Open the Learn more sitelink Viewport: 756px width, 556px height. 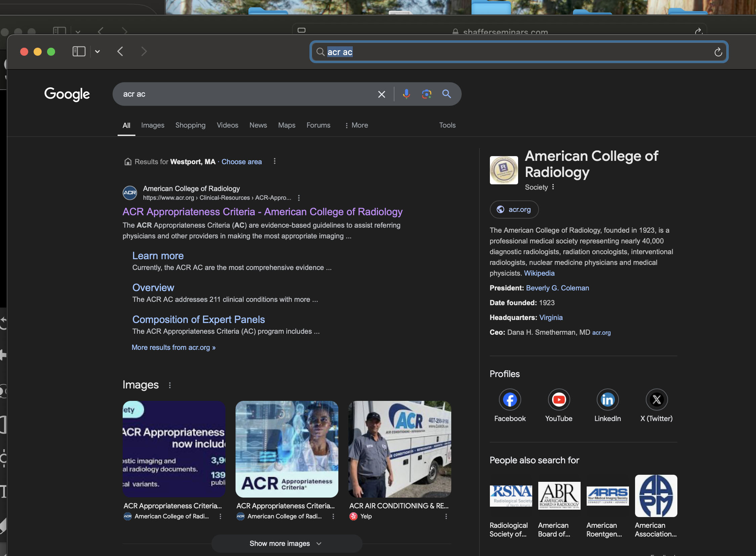pos(158,256)
